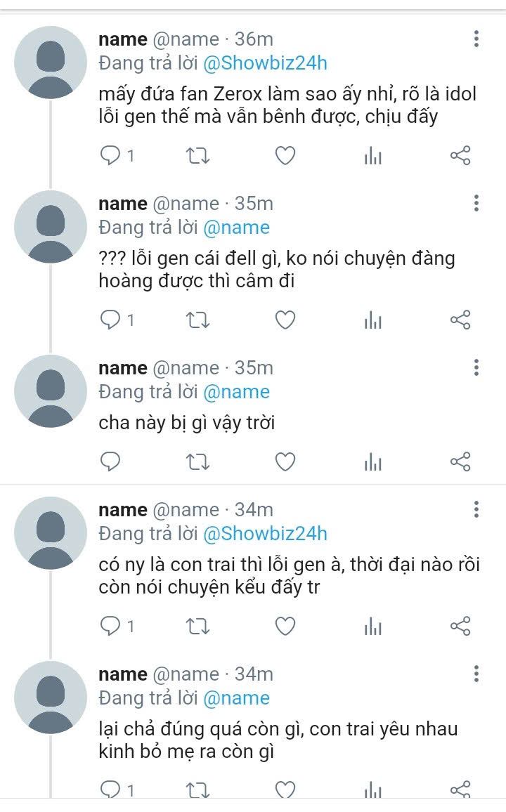
Task: Reply to the '??? lỗi gen cái đell gì' tweet
Action: coord(111,320)
